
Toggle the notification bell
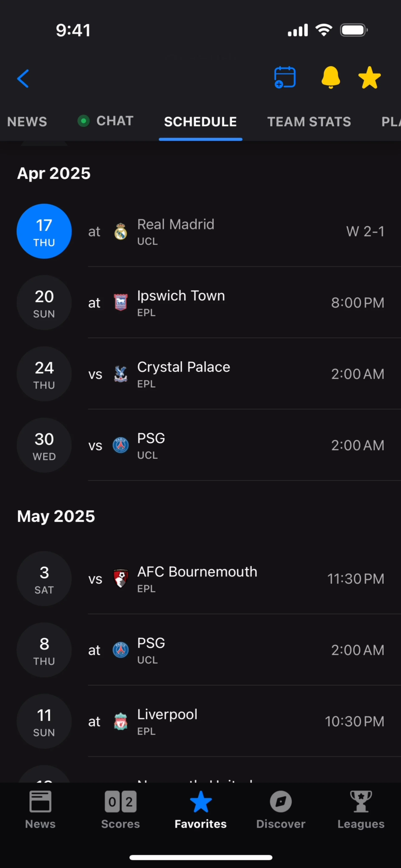pos(331,77)
